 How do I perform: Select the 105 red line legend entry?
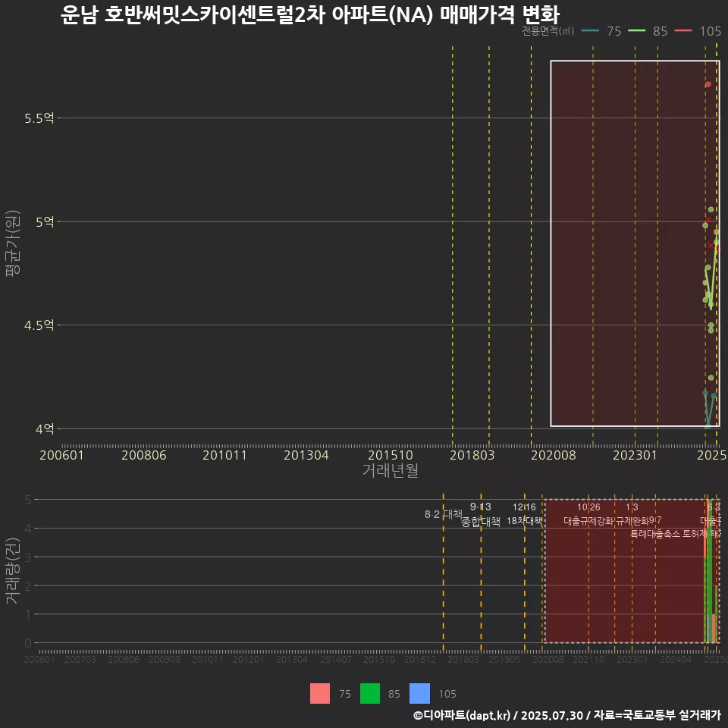click(x=698, y=31)
